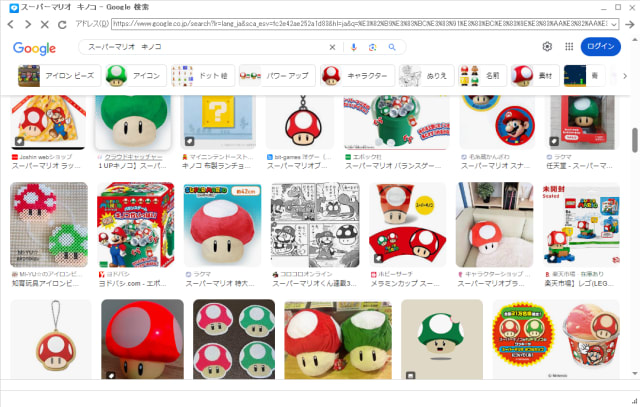
Task: Click the scrollbar down arrow
Action: tap(635, 373)
